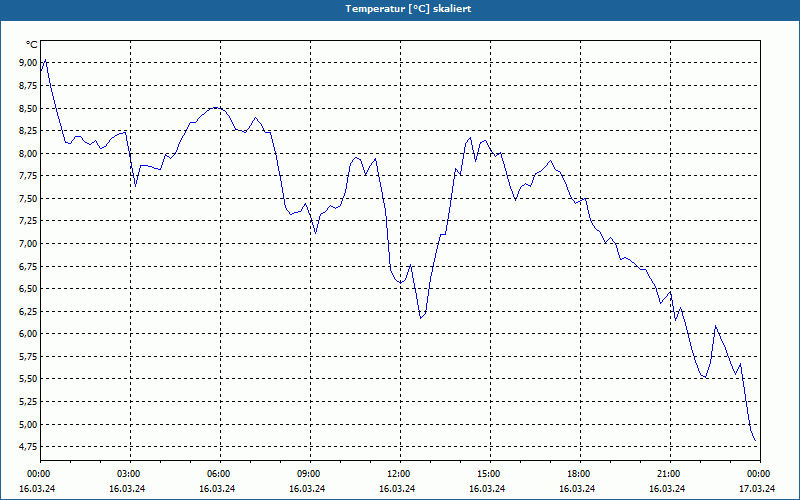Screen dimensions: 800x500
Task: Click the 6,75 axis label
Action: pyautogui.click(x=28, y=266)
